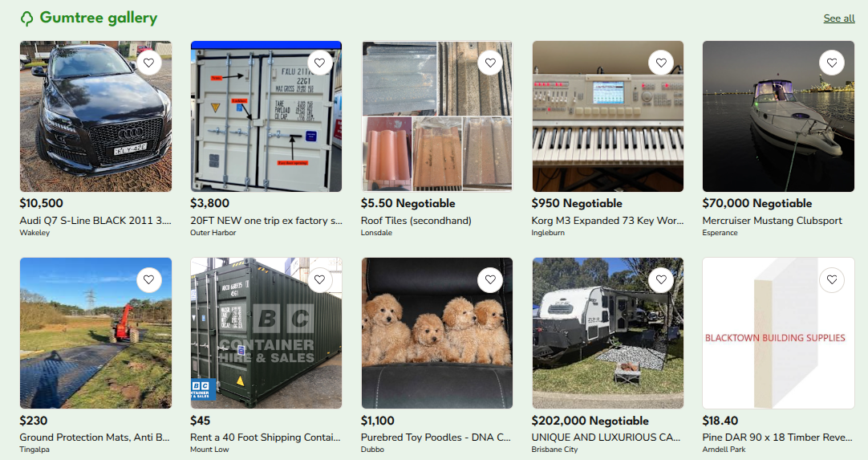Open Korg M3 Expanded 73 Key title
868x460 pixels.
click(607, 221)
